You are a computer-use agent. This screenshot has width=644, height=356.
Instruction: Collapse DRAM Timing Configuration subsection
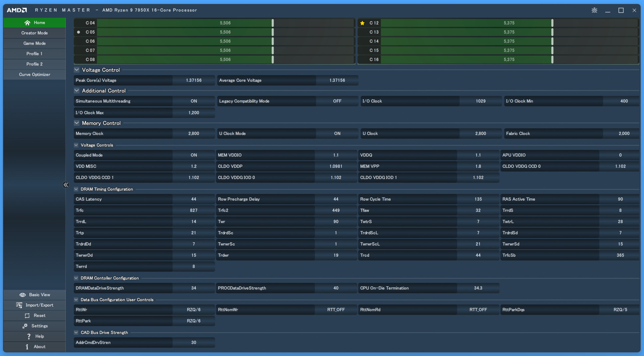pos(76,189)
